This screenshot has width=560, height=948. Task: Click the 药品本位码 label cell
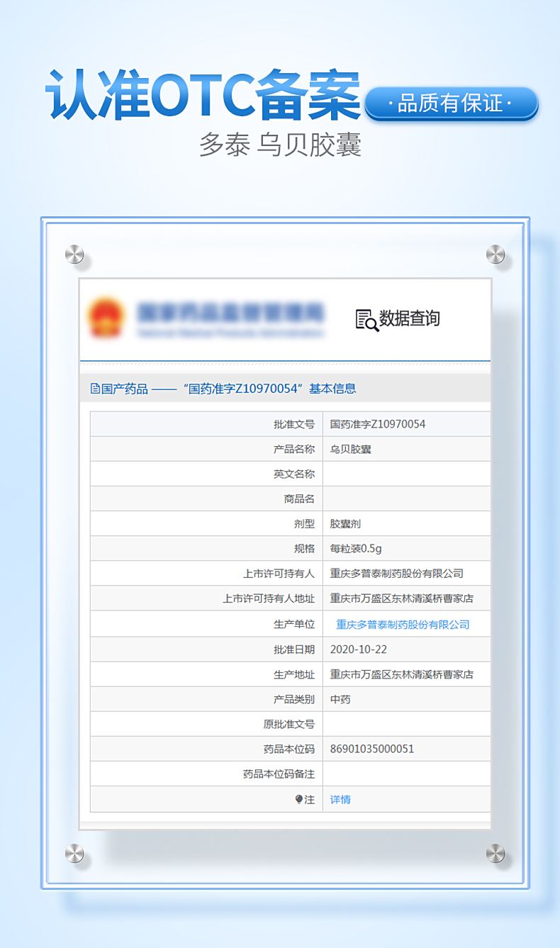pyautogui.click(x=206, y=749)
